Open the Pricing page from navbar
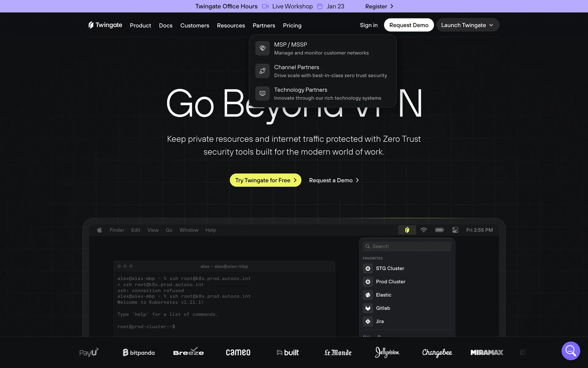This screenshot has width=588, height=368. [292, 25]
